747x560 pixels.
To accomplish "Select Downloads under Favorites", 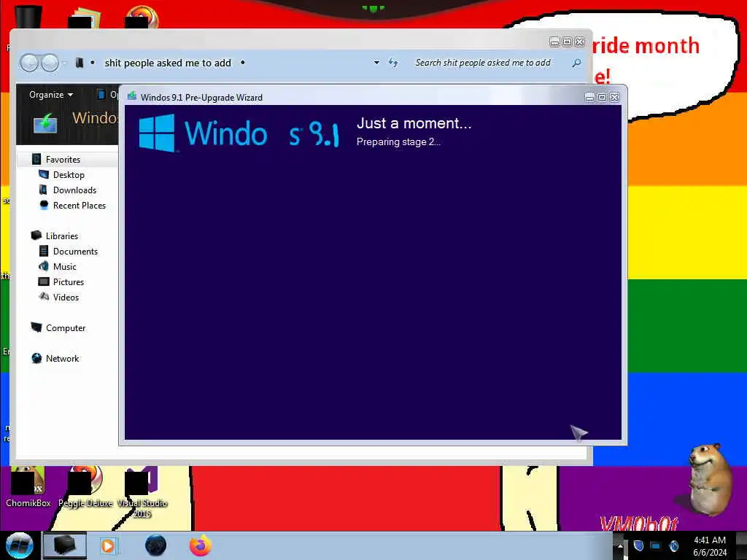I will point(75,190).
